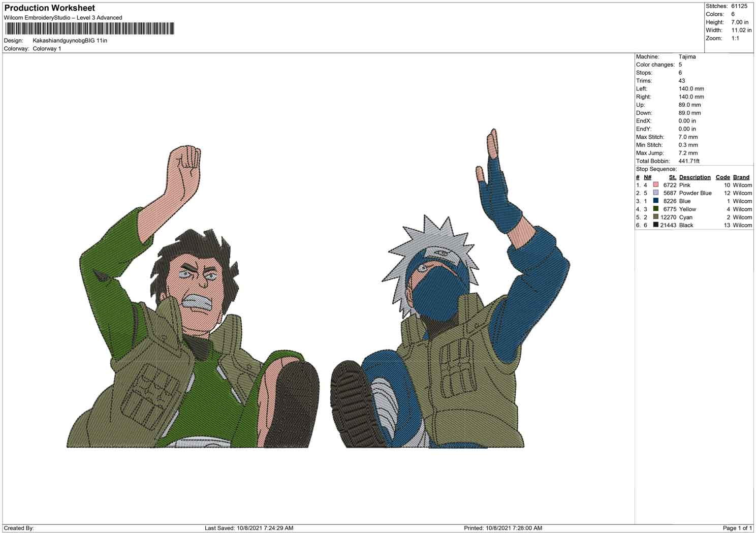Image resolution: width=756 pixels, height=533 pixels.
Task: Click the "Production Worksheet" title
Action: 50,8
